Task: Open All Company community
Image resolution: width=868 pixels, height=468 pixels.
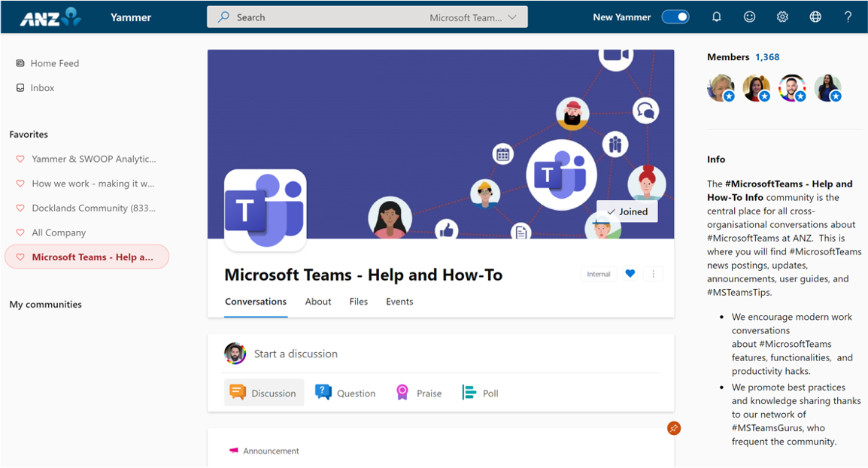Action: coord(59,232)
